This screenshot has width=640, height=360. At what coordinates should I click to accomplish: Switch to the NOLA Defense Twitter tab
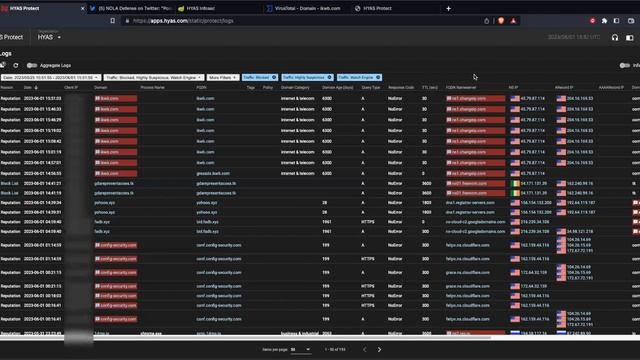pos(131,9)
